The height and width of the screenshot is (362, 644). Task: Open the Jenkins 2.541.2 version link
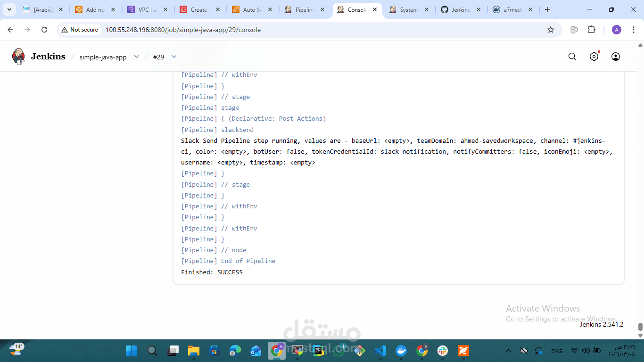coord(602,324)
